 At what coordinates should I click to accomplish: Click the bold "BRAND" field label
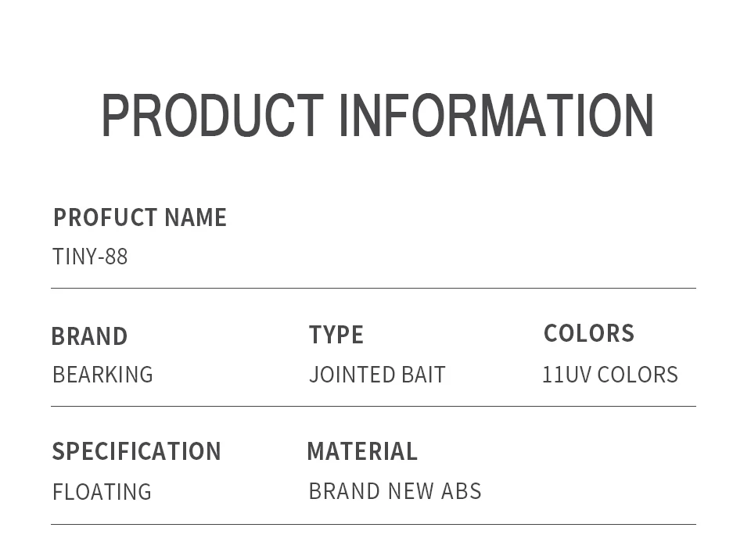[x=89, y=336]
